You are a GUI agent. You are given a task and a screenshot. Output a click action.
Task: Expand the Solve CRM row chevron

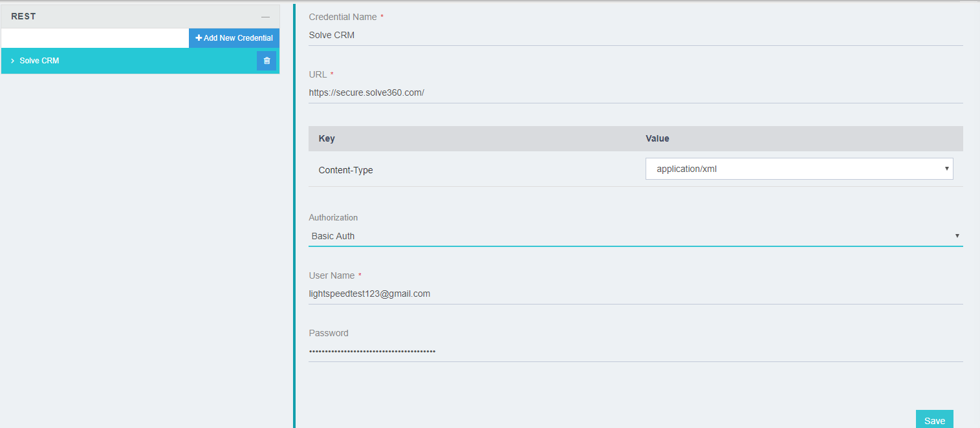click(x=12, y=61)
